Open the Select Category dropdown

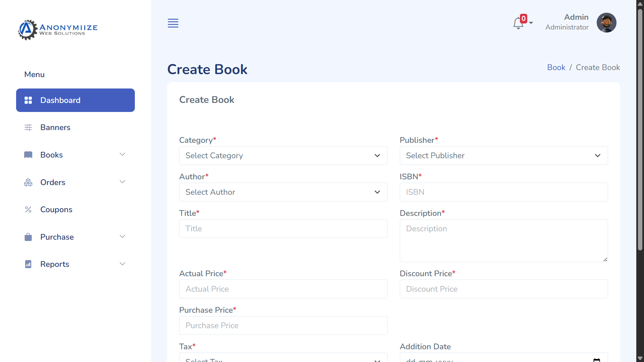(x=283, y=156)
